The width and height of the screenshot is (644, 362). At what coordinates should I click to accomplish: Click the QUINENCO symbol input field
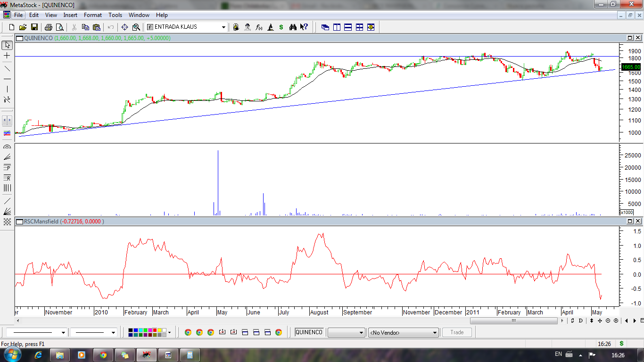[309, 332]
